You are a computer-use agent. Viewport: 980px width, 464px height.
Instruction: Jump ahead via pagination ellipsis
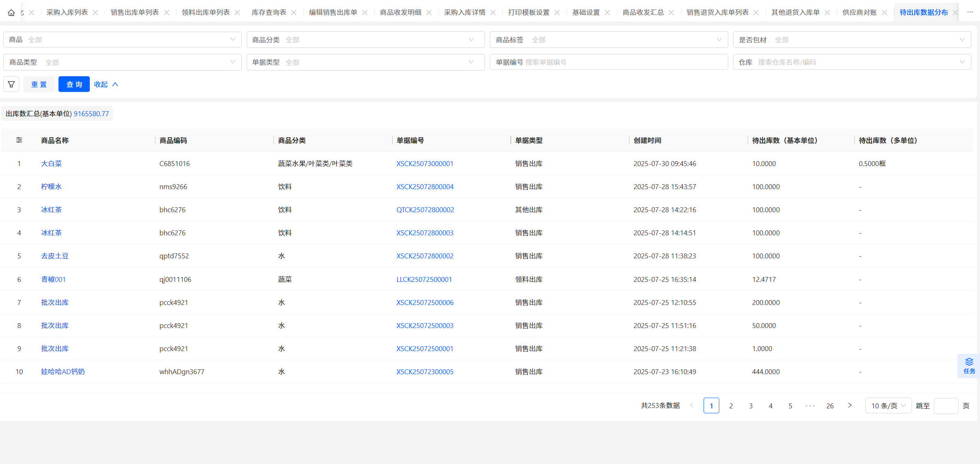810,405
